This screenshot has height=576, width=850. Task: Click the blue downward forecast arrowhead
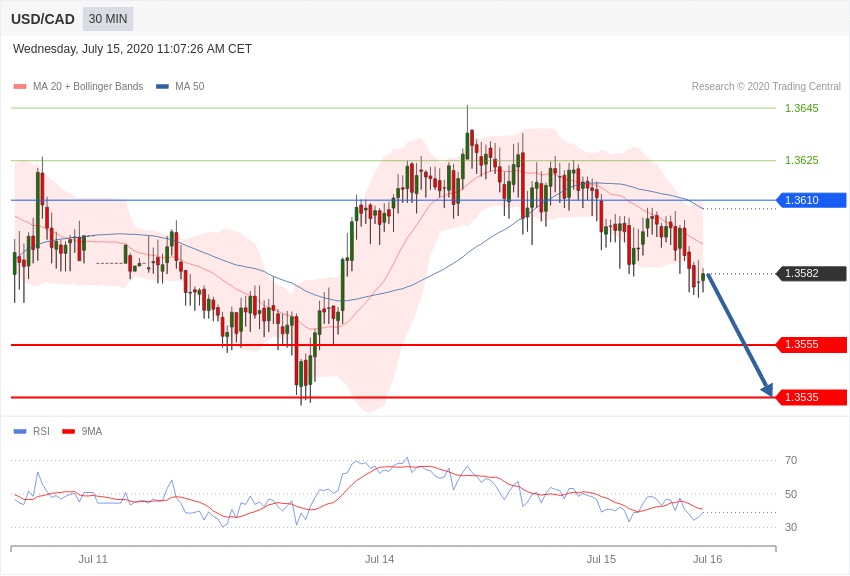pyautogui.click(x=766, y=389)
